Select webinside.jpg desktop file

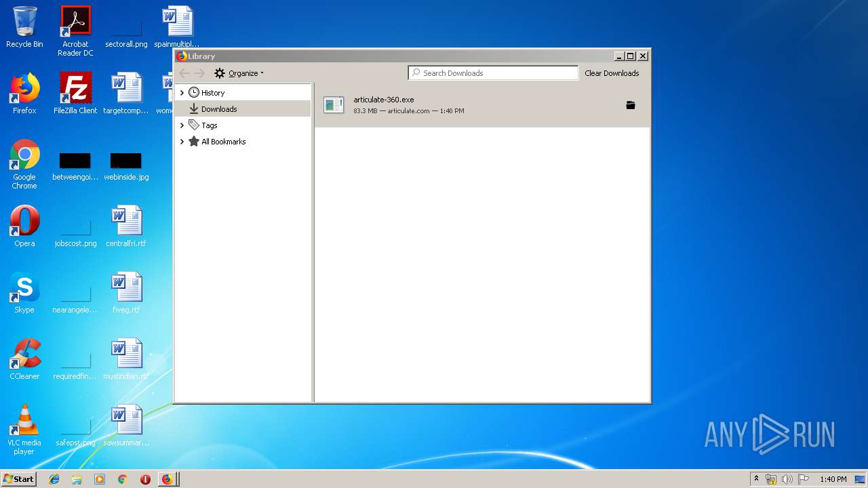pos(126,167)
